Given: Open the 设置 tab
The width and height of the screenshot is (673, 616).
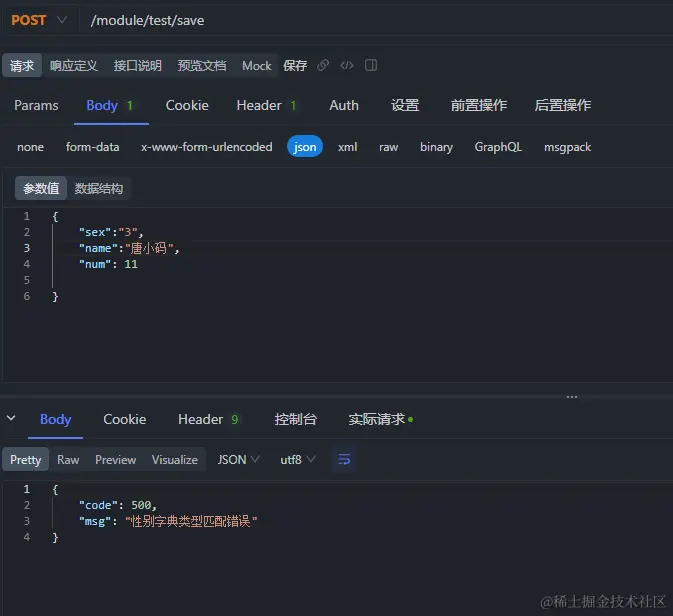Looking at the screenshot, I should (x=405, y=105).
